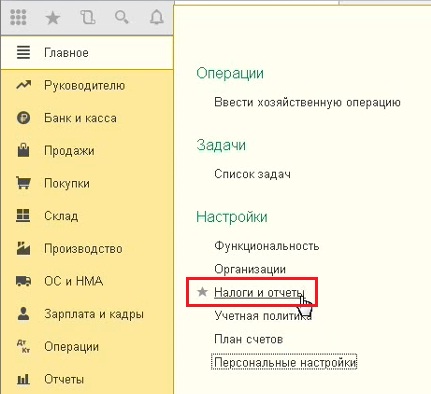Click the truck icon for ОС и НМА

tap(23, 281)
